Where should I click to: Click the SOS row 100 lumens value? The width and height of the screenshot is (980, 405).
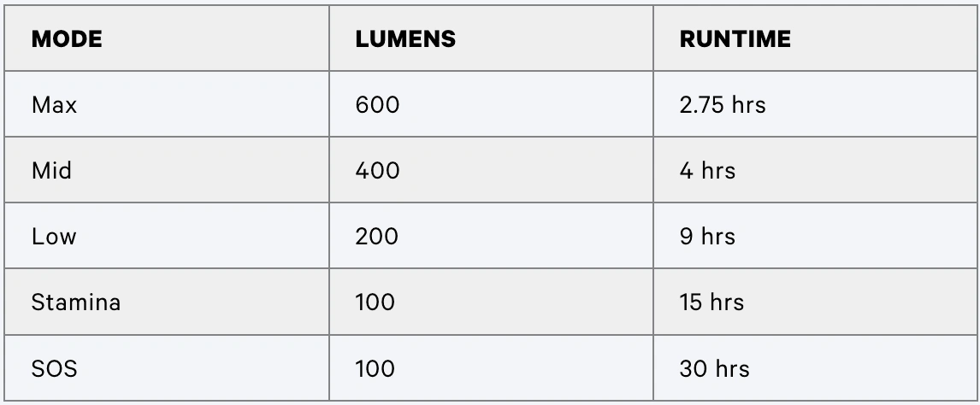click(x=375, y=369)
